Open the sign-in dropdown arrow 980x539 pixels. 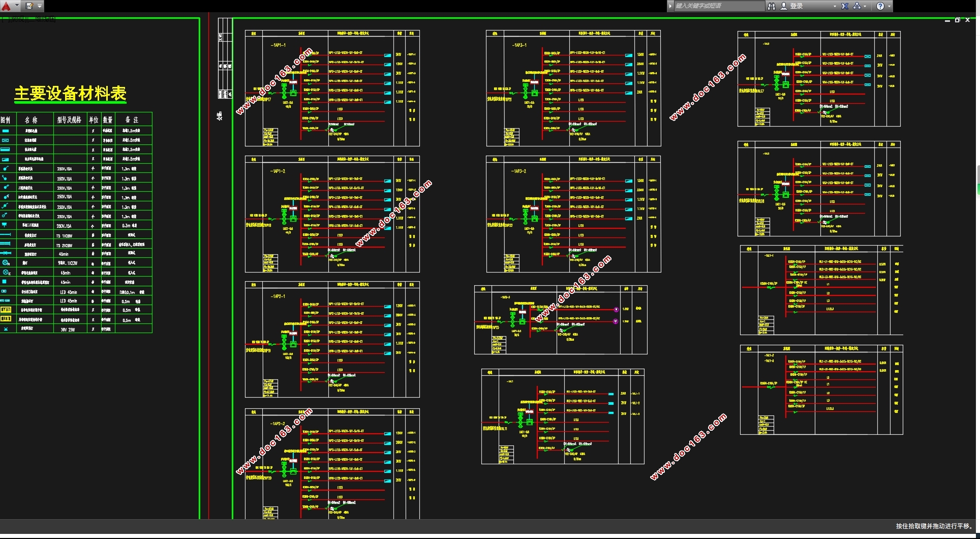click(x=835, y=7)
